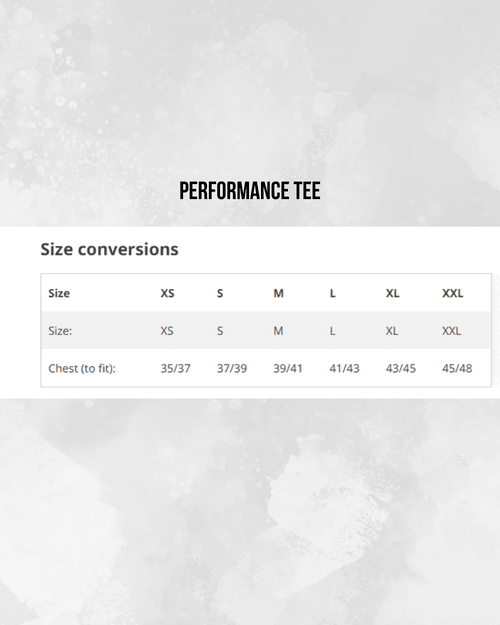500x625 pixels.
Task: Click the 35/37 chest measurement cell
Action: coord(175,368)
